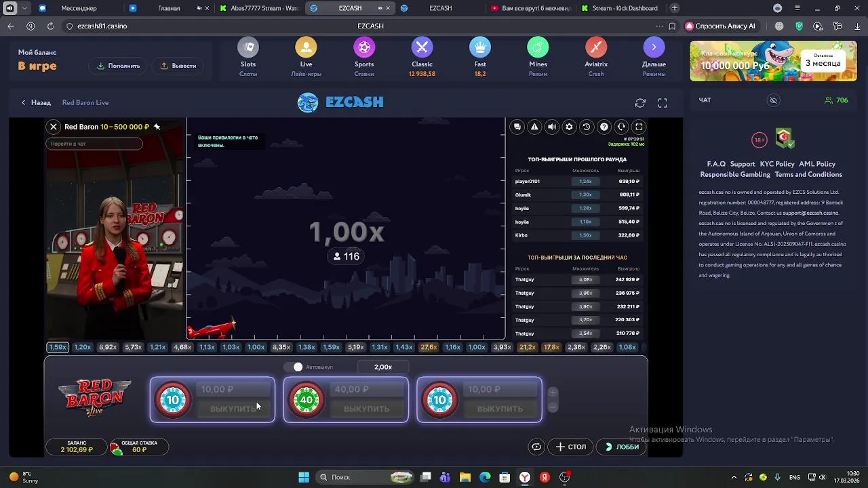This screenshot has height=488, width=868.
Task: Open the Support link
Action: [743, 164]
